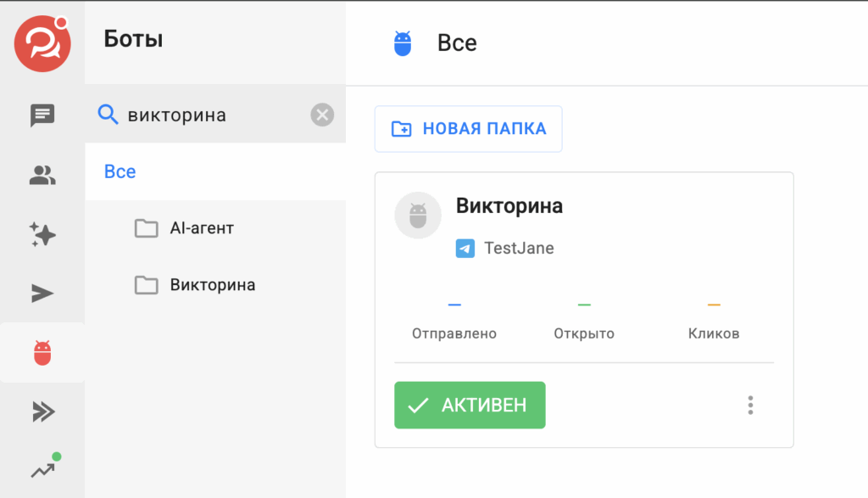
Task: Open the AI-агент folder
Action: [201, 228]
